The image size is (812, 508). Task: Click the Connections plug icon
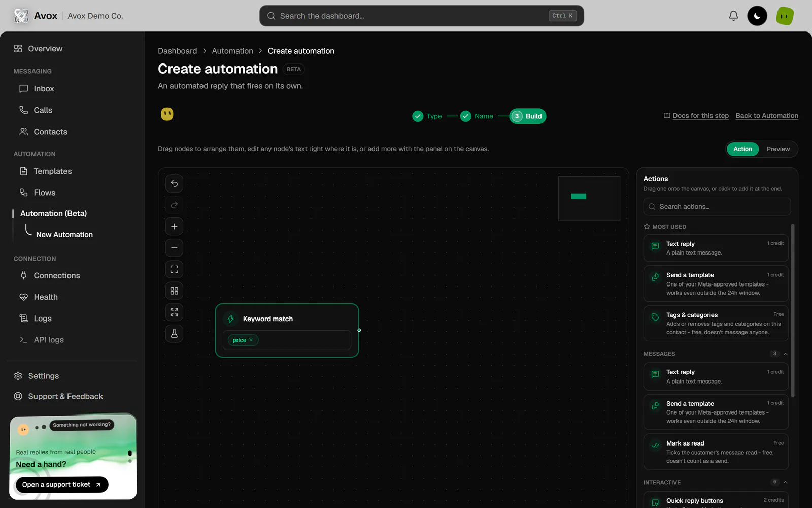[23, 275]
